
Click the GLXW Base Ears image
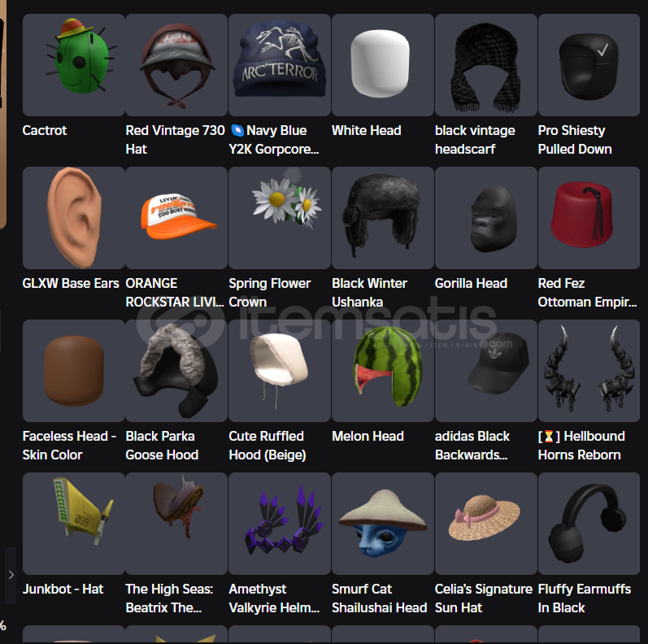(73, 218)
